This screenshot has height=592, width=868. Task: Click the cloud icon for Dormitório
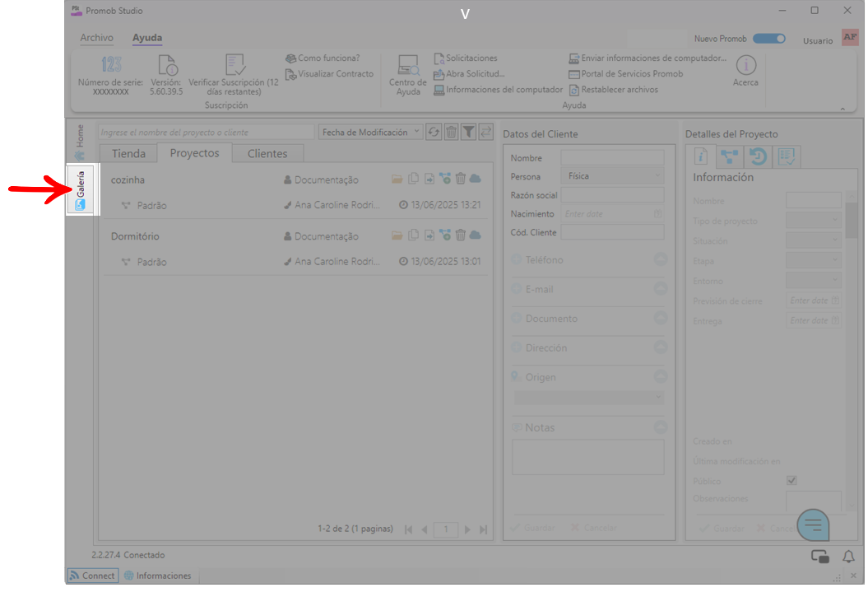pos(475,235)
